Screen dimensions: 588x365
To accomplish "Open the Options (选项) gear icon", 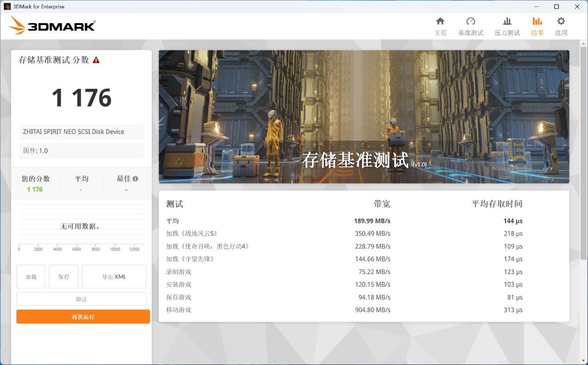I will tap(561, 21).
